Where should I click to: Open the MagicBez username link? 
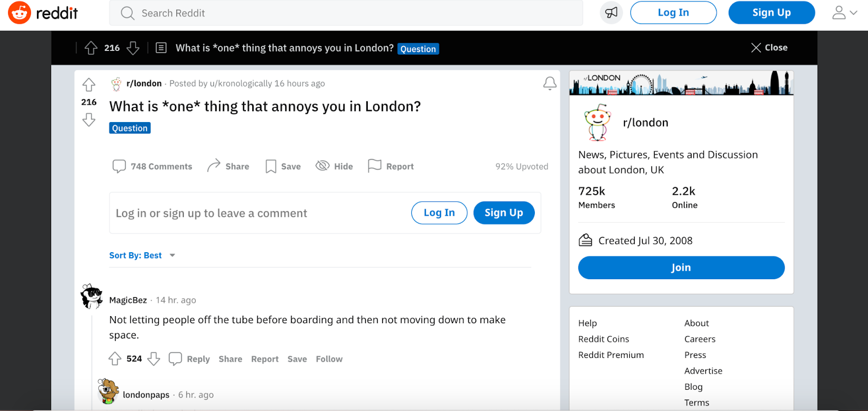128,300
